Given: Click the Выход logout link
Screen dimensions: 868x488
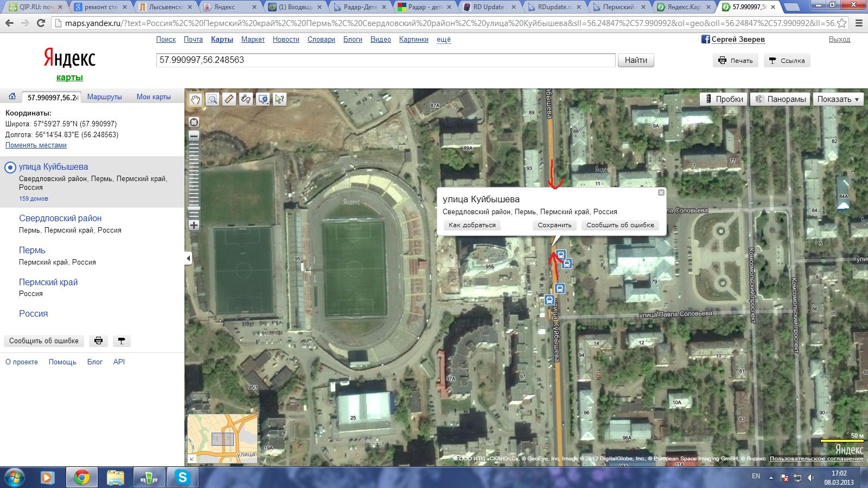Looking at the screenshot, I should coord(839,40).
